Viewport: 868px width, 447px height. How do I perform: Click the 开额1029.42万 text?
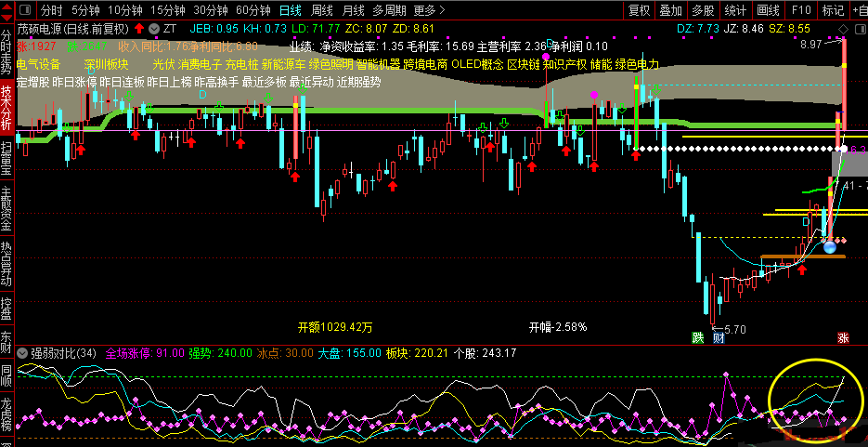335,327
